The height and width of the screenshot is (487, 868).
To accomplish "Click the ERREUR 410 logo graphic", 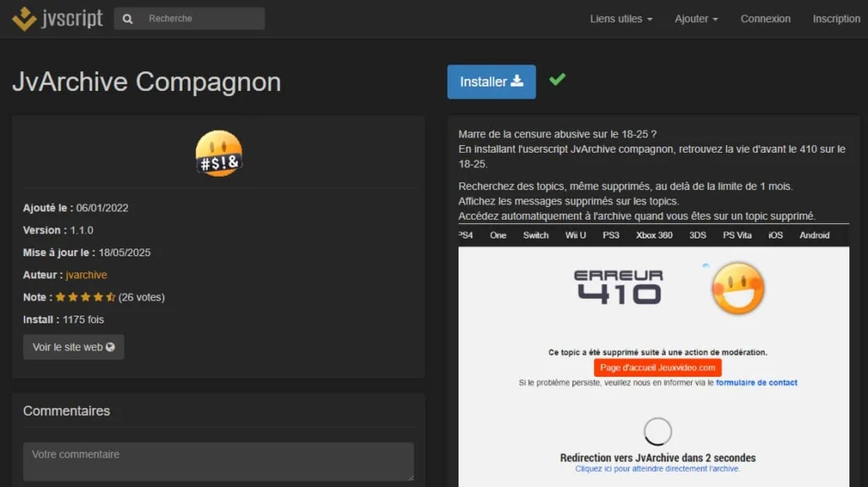I will 618,287.
